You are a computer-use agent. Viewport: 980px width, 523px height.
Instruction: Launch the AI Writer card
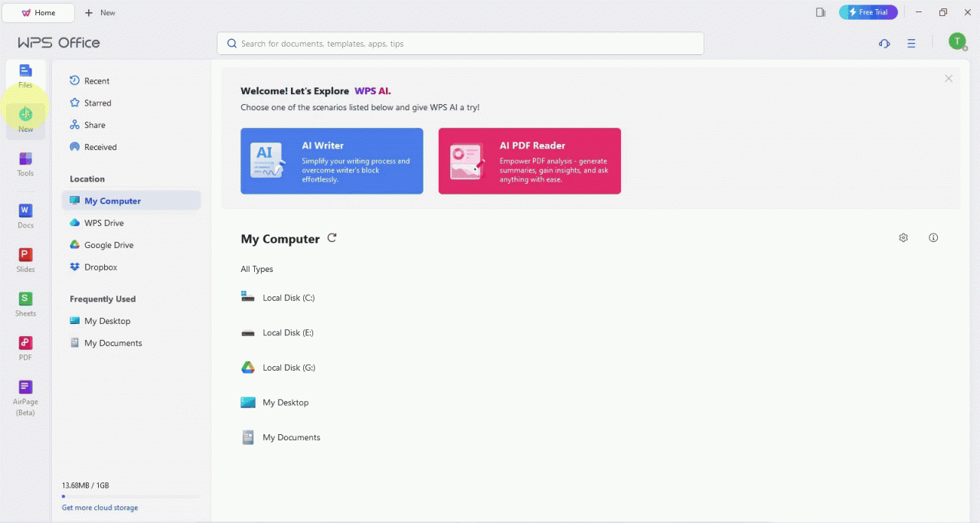click(x=332, y=161)
